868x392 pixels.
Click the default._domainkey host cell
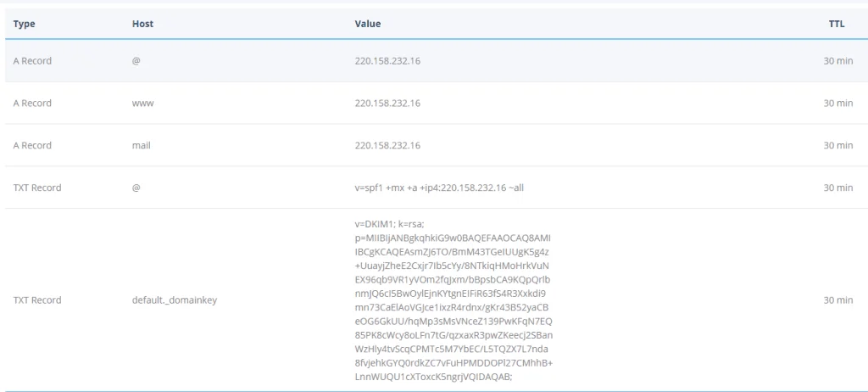pos(175,300)
